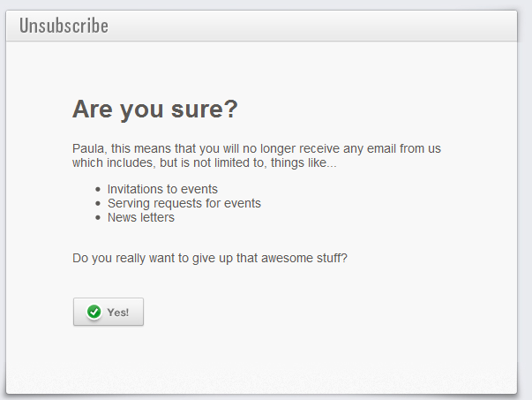Click the bullet before 'Invitations to events'

coord(98,189)
